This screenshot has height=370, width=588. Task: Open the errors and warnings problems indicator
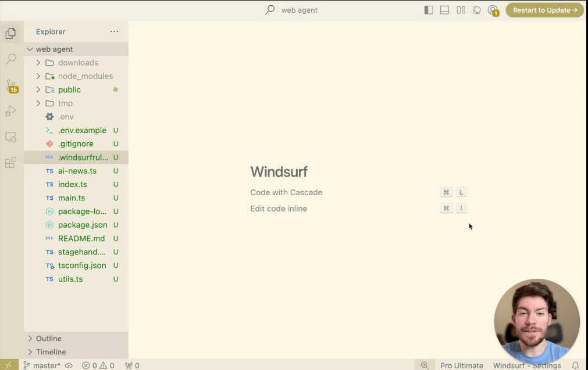98,365
